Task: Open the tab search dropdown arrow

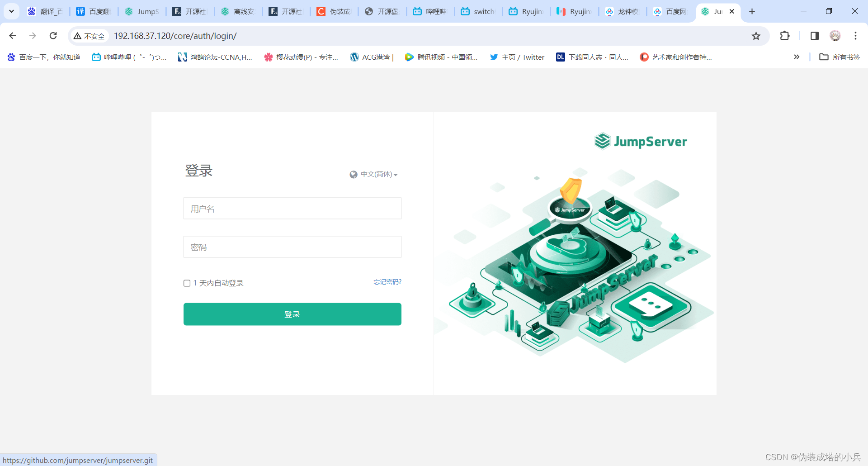Action: pyautogui.click(x=11, y=11)
